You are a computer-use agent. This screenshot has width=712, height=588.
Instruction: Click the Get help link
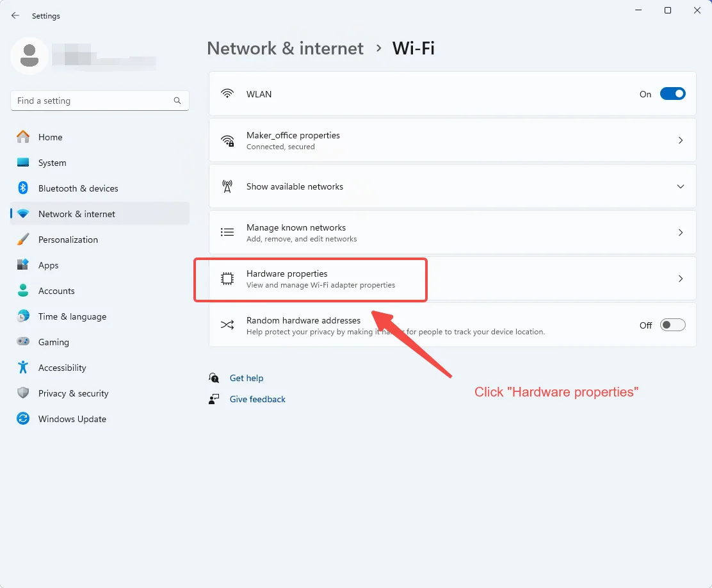(x=246, y=378)
